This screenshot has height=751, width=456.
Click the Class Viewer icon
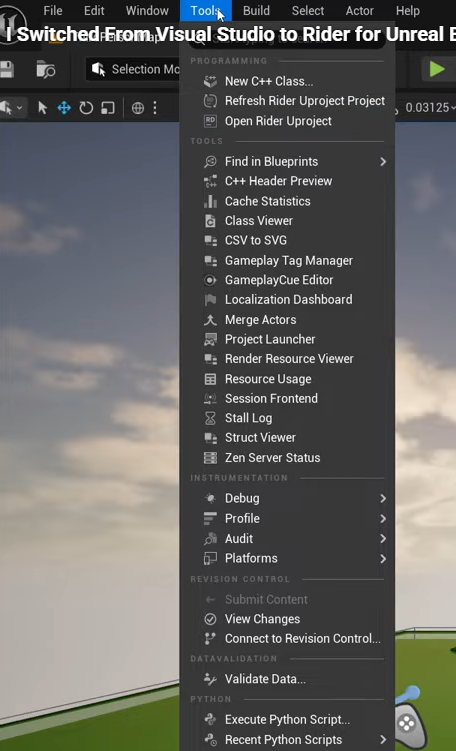click(210, 221)
